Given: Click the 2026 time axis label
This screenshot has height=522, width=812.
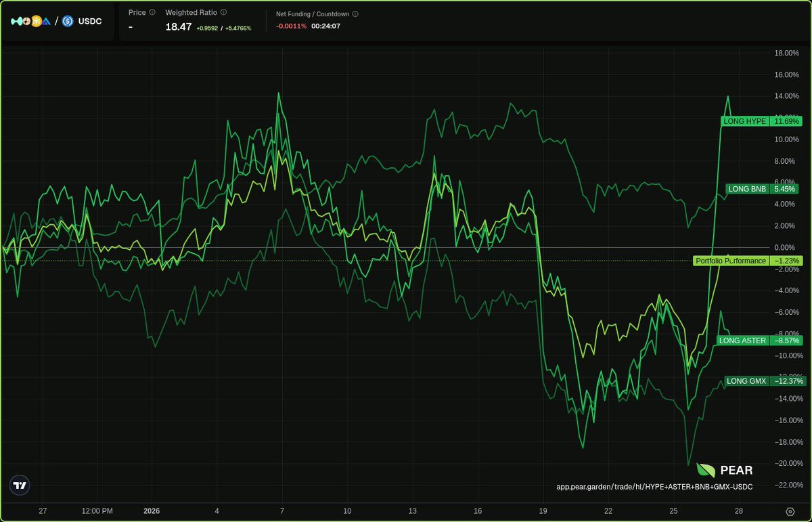Looking at the screenshot, I should coord(152,511).
